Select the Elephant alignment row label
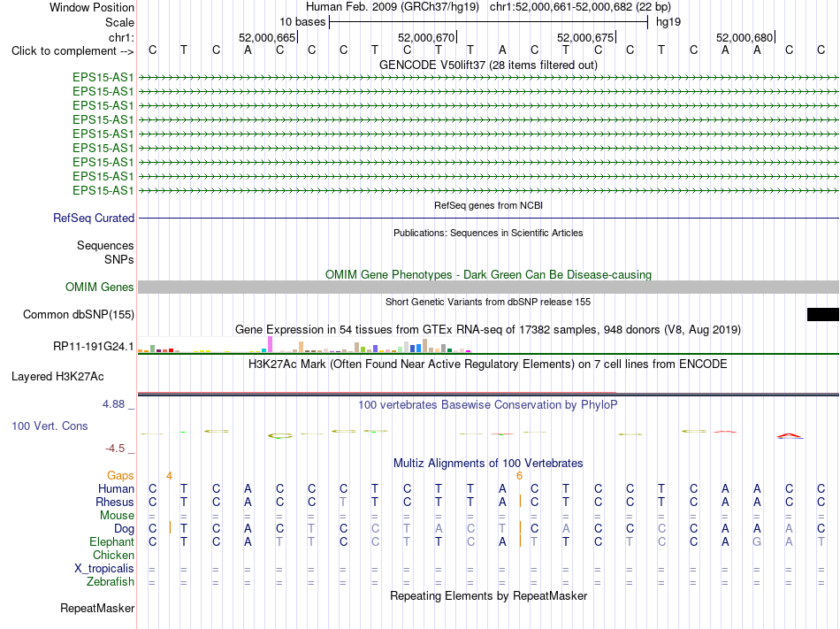 point(111,541)
